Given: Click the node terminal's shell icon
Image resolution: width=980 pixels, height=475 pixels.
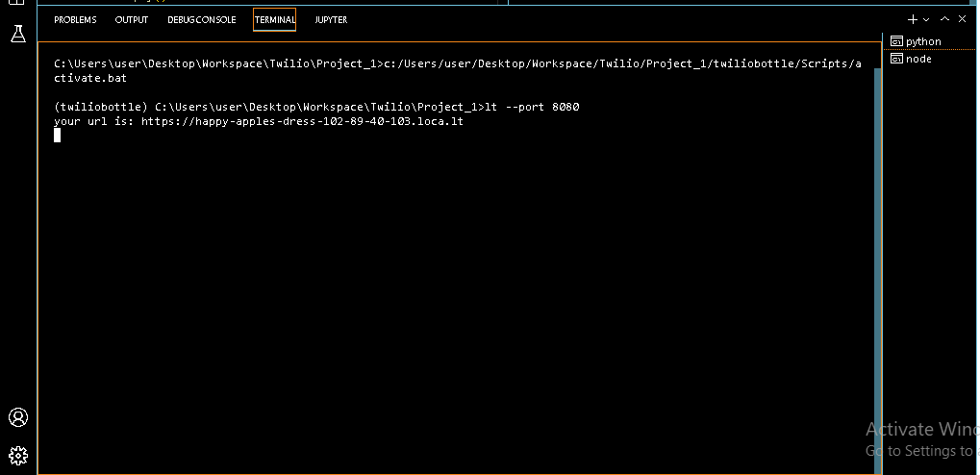Looking at the screenshot, I should 897,59.
